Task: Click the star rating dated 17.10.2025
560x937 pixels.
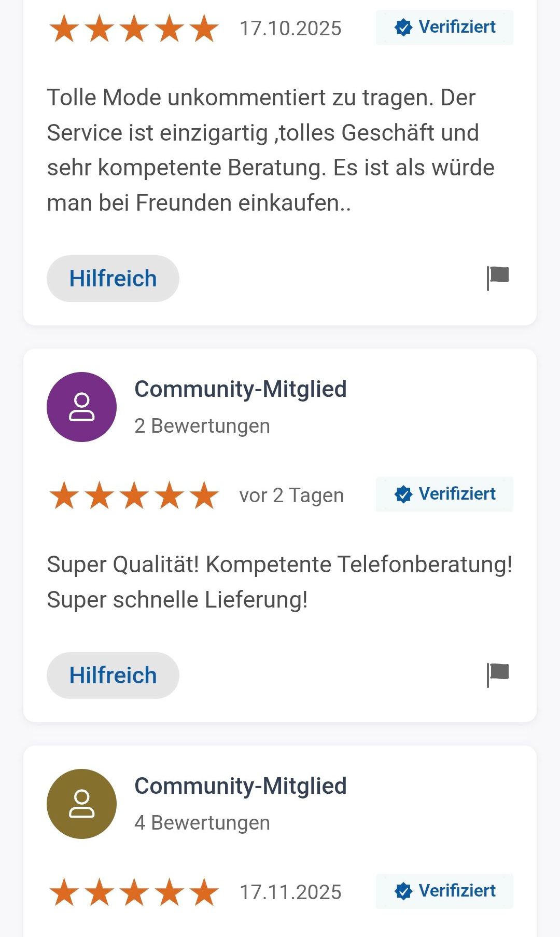Action: pyautogui.click(x=134, y=28)
